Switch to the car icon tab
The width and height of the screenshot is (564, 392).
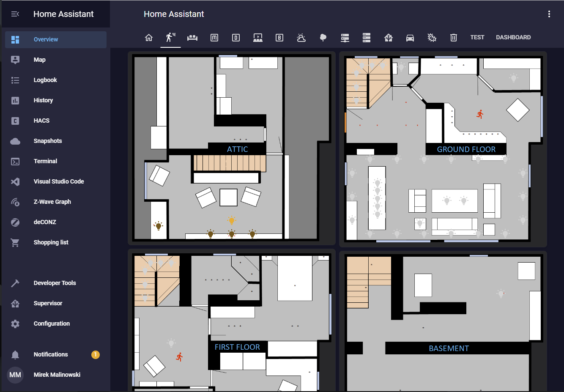coord(410,38)
